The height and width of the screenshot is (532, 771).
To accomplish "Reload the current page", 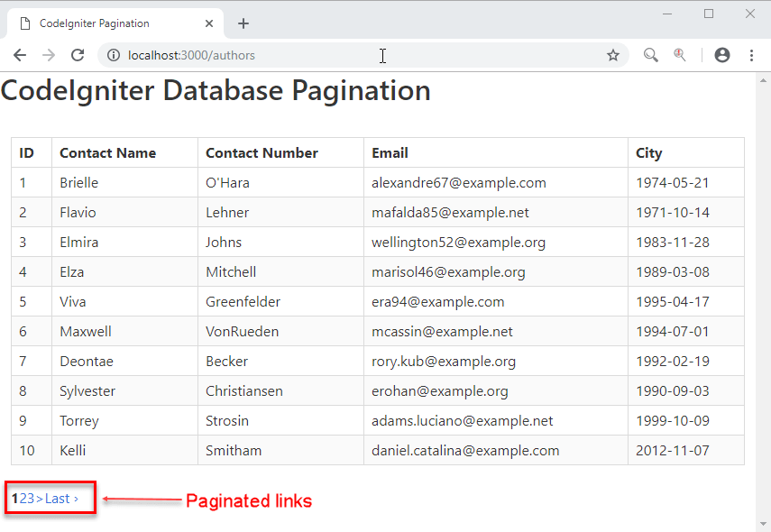I will click(78, 56).
